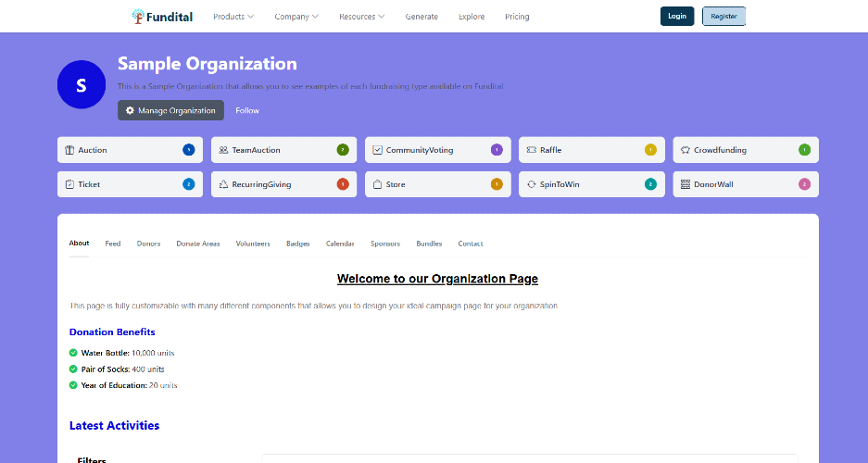Open the Generate nav link
868x463 pixels.
click(421, 17)
